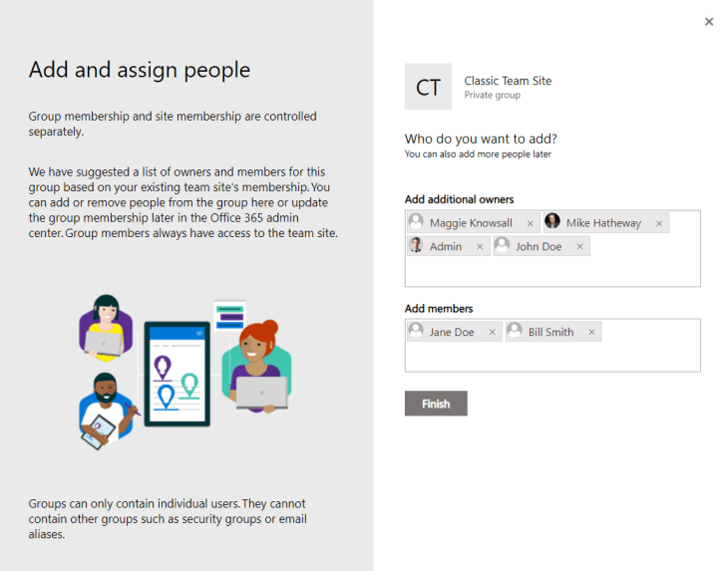Click the team collaboration illustration
This screenshot has width=728, height=571.
coord(184,371)
